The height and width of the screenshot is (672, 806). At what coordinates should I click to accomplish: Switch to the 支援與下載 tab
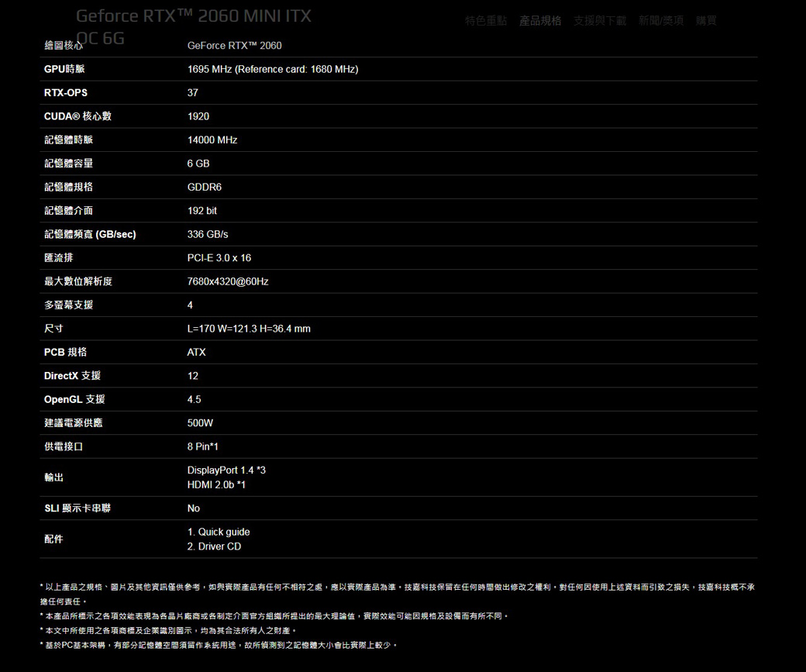pyautogui.click(x=600, y=21)
